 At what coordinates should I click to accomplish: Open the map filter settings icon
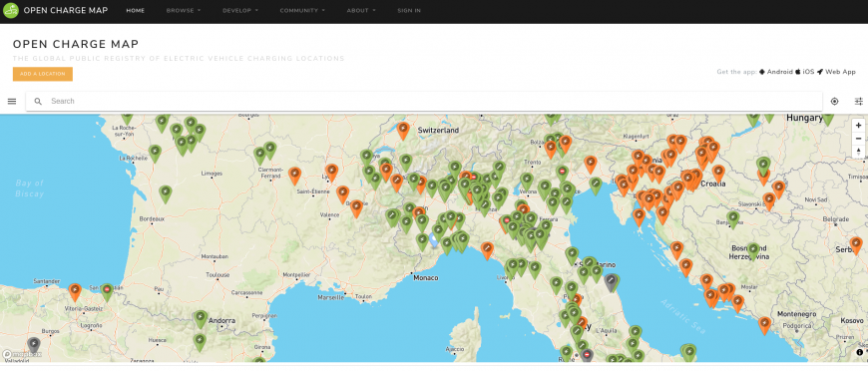(x=859, y=102)
